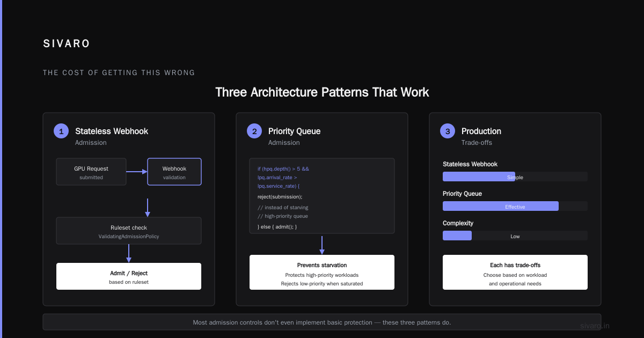Viewport: 644px width, 338px height.
Task: Click the number 1 badge
Action: (61, 131)
